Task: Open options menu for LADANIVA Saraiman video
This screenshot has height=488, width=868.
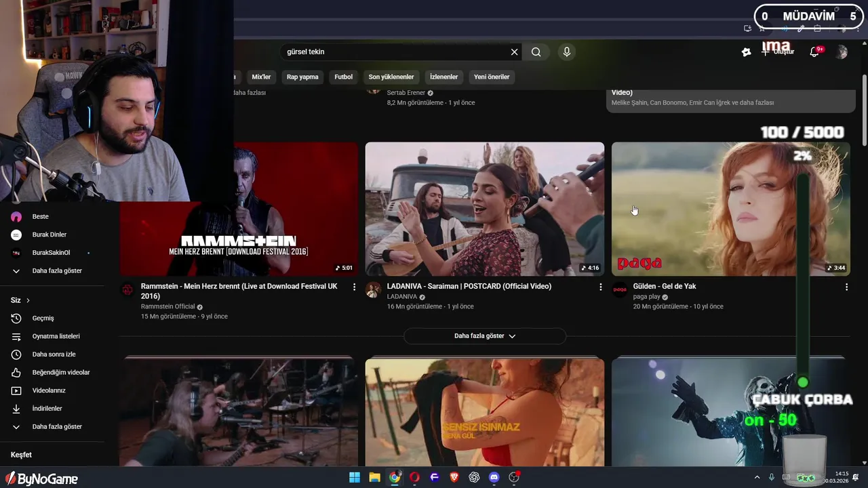Action: pos(600,287)
